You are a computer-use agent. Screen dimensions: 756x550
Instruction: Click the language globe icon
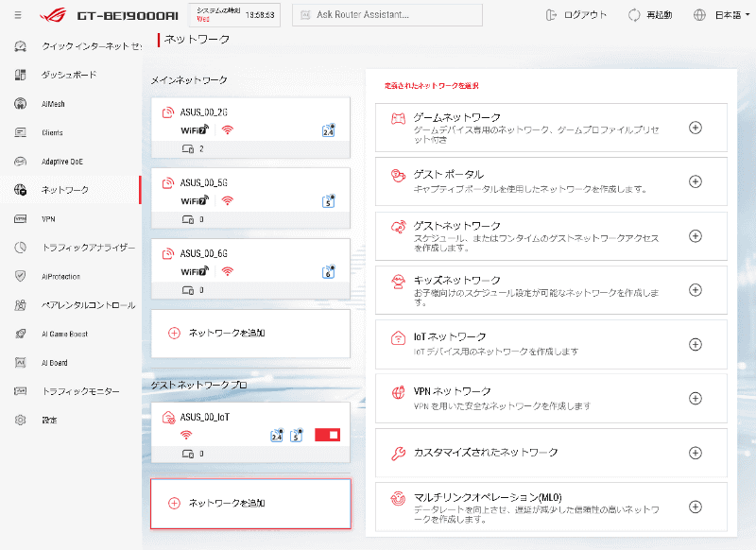coord(699,15)
